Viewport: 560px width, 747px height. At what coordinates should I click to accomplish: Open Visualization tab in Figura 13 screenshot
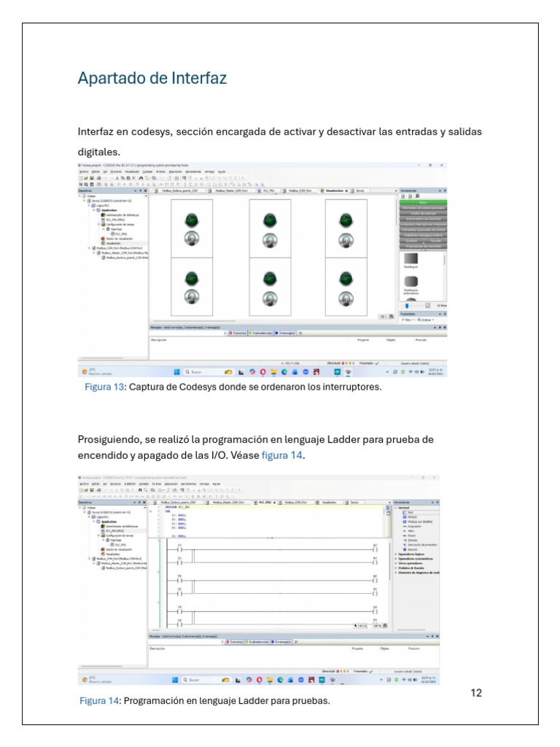334,190
